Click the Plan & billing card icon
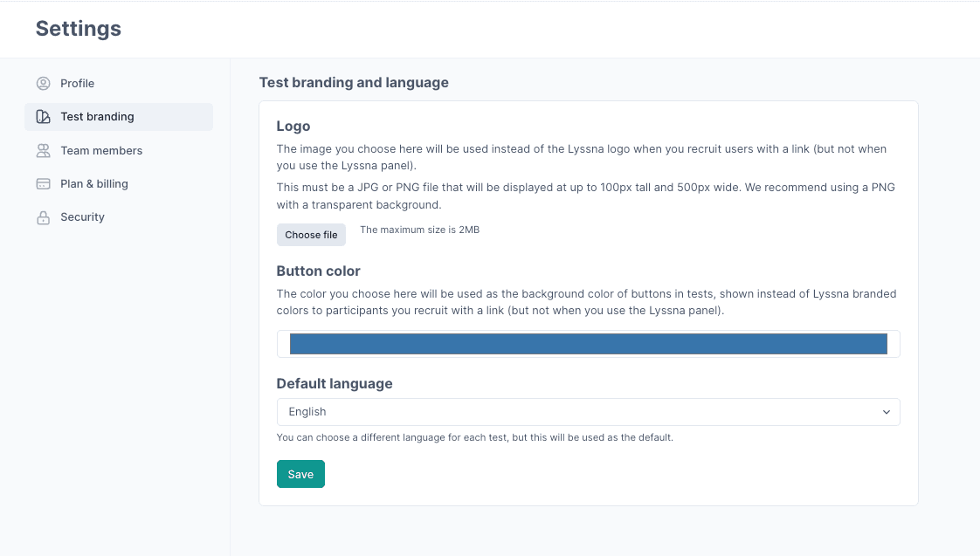This screenshot has width=980, height=556. tap(43, 184)
